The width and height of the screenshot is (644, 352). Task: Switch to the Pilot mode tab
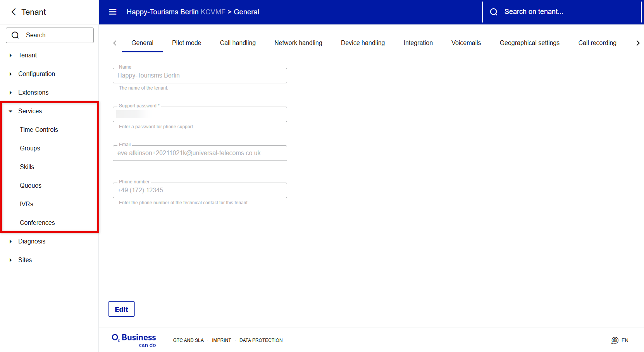[x=186, y=43]
